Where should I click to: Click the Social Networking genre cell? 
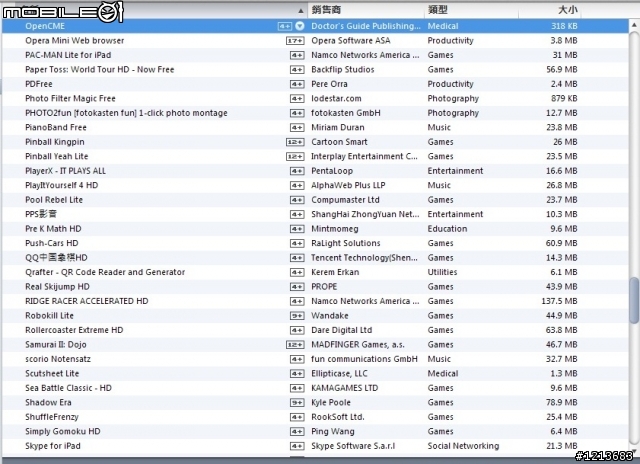tap(463, 446)
